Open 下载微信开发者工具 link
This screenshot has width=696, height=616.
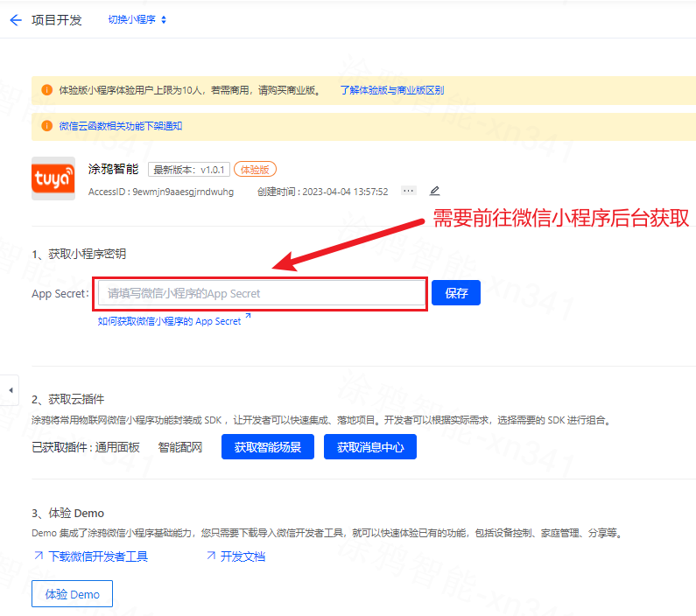91,556
